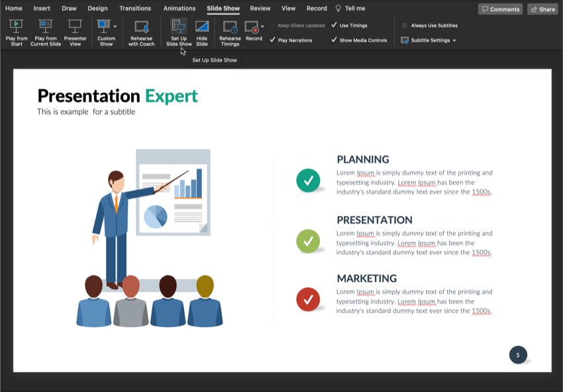Open the Transitions tab
Screen dimensions: 563x392
pos(135,8)
